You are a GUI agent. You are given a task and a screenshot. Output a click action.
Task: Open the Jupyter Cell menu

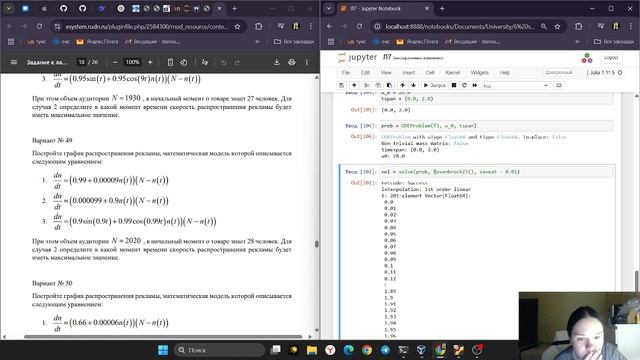tap(430, 73)
